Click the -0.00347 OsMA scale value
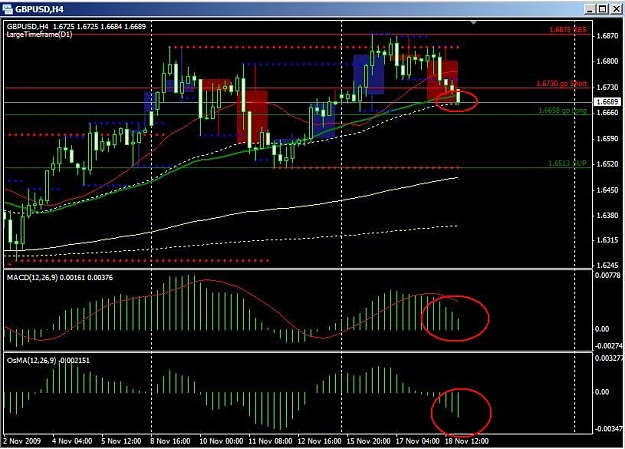The height and width of the screenshot is (449, 625). [x=608, y=429]
